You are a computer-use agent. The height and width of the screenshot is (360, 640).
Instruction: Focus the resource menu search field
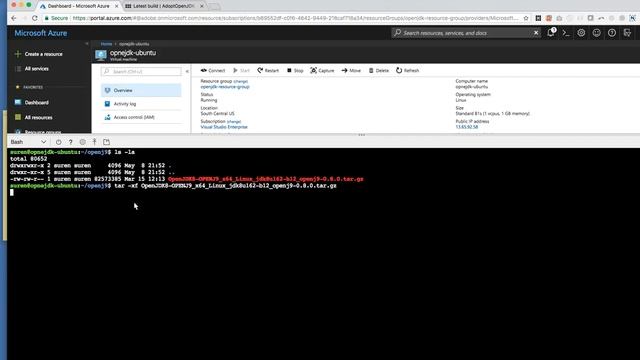(141, 71)
